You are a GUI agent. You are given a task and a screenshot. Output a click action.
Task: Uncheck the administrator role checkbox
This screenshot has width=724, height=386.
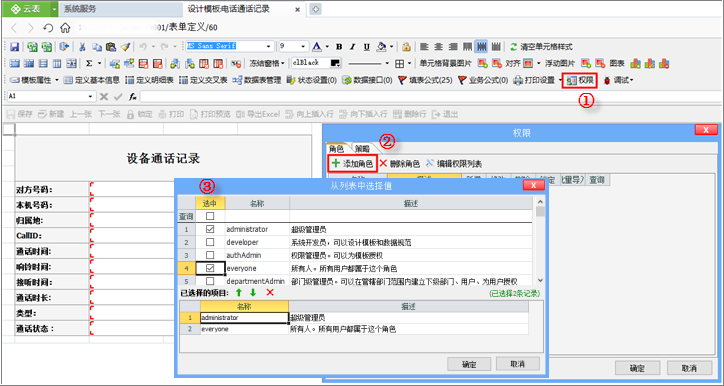click(x=210, y=229)
